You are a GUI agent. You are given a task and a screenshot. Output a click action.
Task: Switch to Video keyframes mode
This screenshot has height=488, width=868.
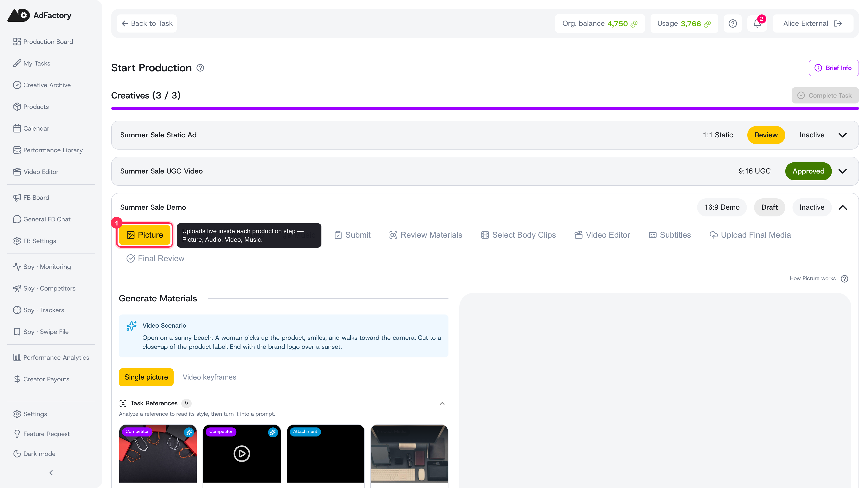tap(209, 377)
